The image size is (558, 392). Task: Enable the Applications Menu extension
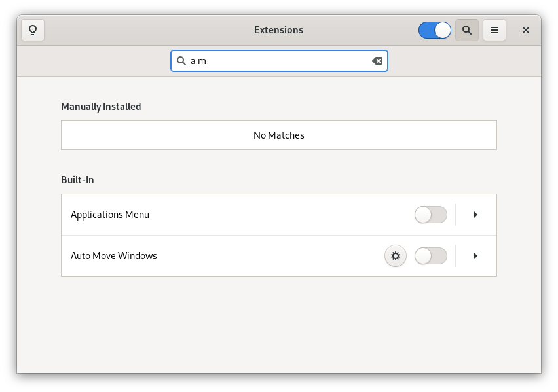[431, 215]
